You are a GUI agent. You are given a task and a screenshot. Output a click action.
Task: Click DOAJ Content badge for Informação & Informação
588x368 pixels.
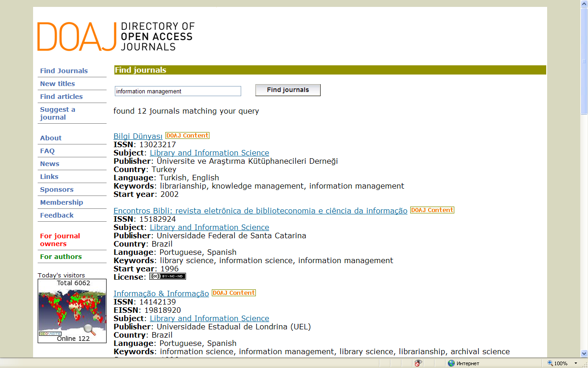(234, 293)
